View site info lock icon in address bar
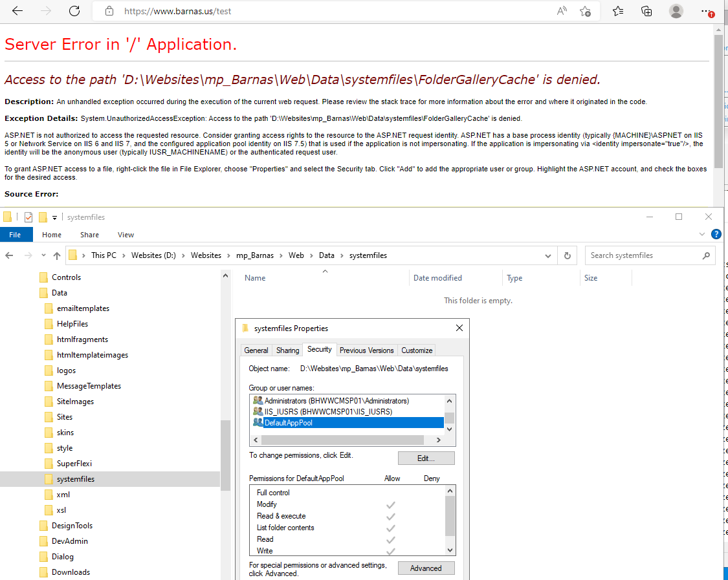This screenshot has width=728, height=580. [109, 11]
